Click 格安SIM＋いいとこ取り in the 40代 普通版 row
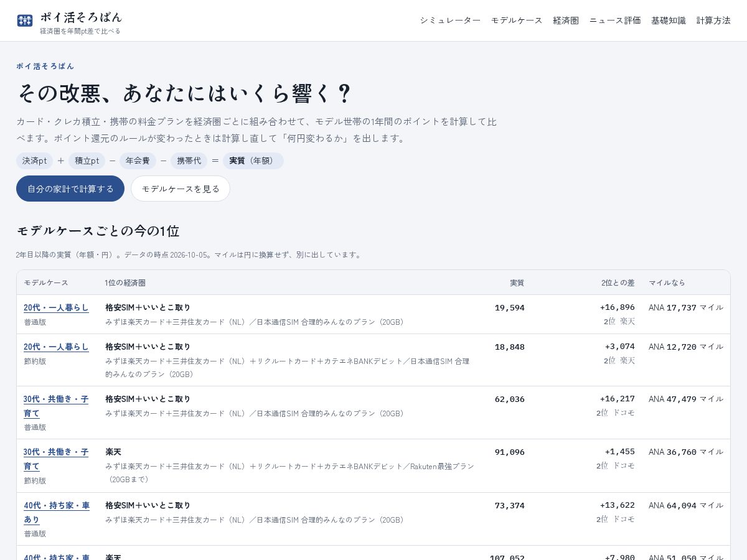 [x=148, y=505]
